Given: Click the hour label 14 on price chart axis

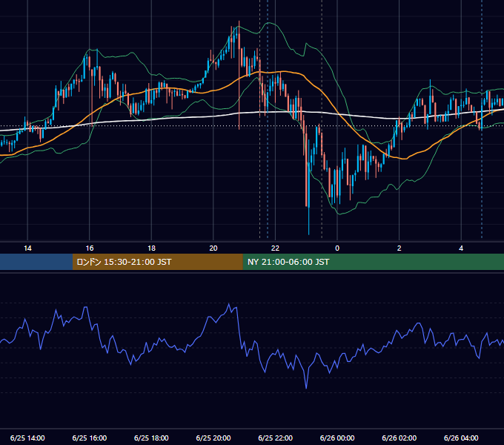Looking at the screenshot, I should (27, 248).
